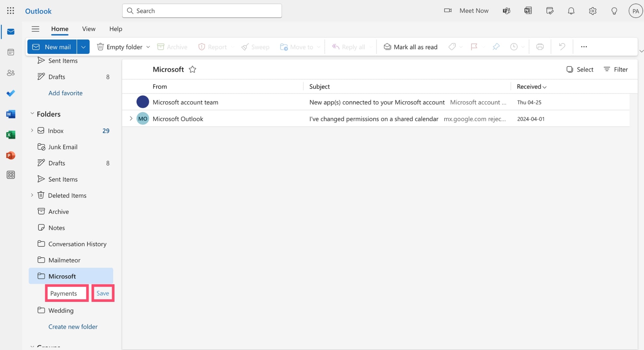644x350 pixels.
Task: Click the From column header
Action: (x=160, y=87)
